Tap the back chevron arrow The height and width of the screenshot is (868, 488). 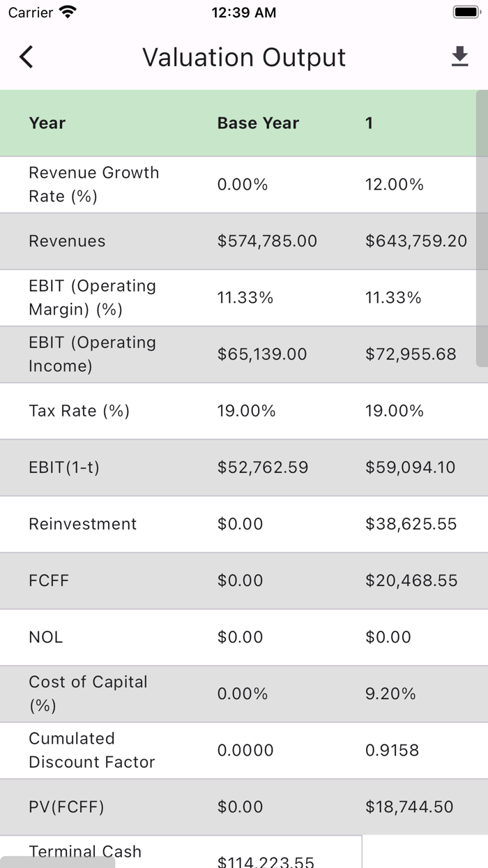pyautogui.click(x=26, y=57)
